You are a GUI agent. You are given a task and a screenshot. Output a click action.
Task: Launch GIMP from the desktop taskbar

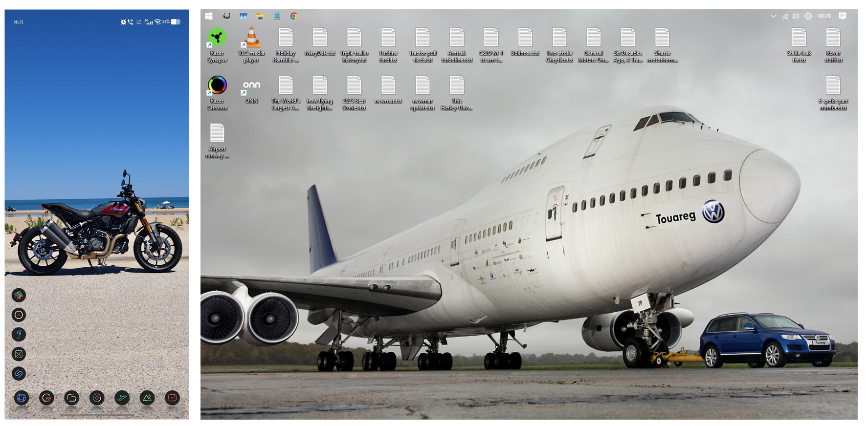pyautogui.click(x=226, y=16)
